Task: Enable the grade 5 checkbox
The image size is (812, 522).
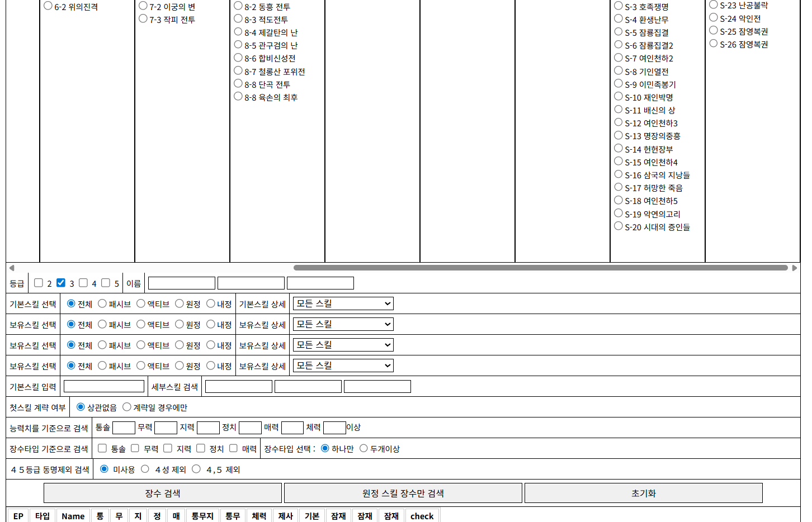Action: (x=106, y=283)
